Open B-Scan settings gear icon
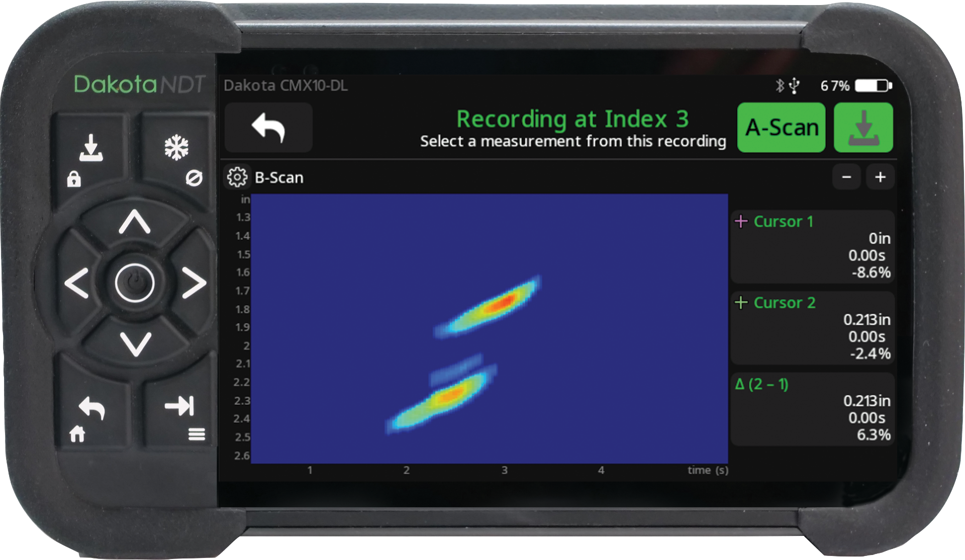Viewport: 965px width, 560px height. [237, 177]
